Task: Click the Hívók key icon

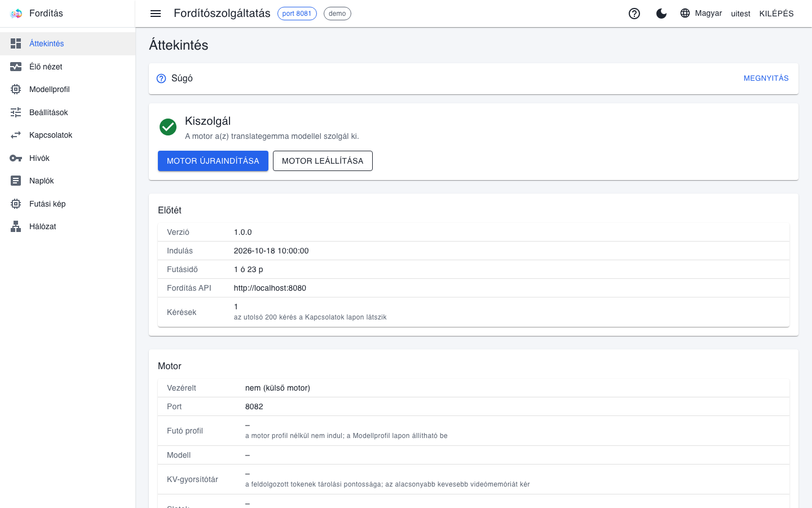Action: (16, 158)
